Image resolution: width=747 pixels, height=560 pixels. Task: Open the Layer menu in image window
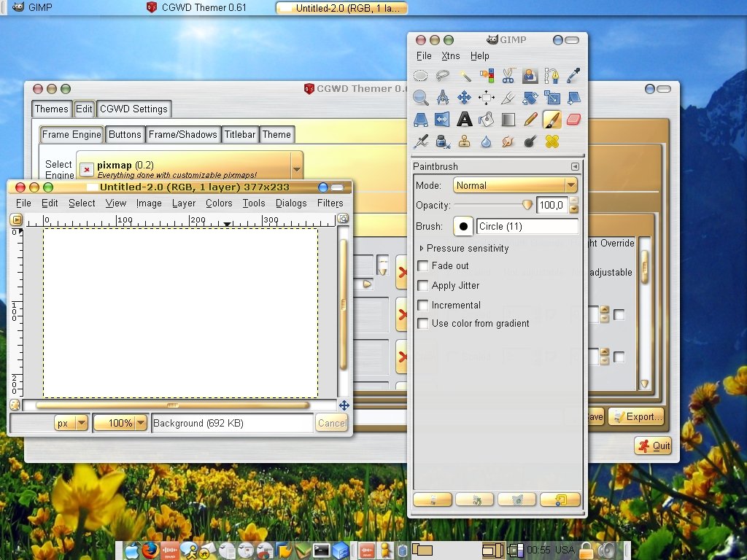pos(184,203)
